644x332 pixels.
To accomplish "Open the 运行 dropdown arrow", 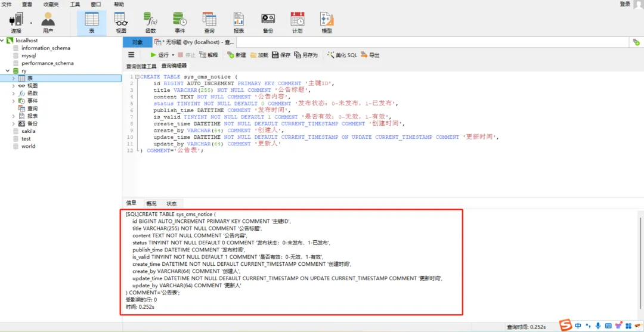I will (x=173, y=55).
